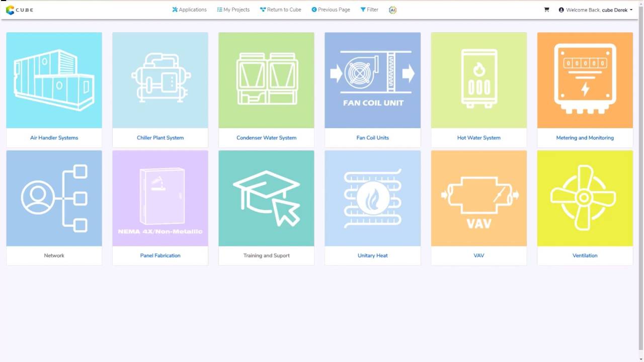
Task: Click Return to Cube
Action: pos(280,10)
